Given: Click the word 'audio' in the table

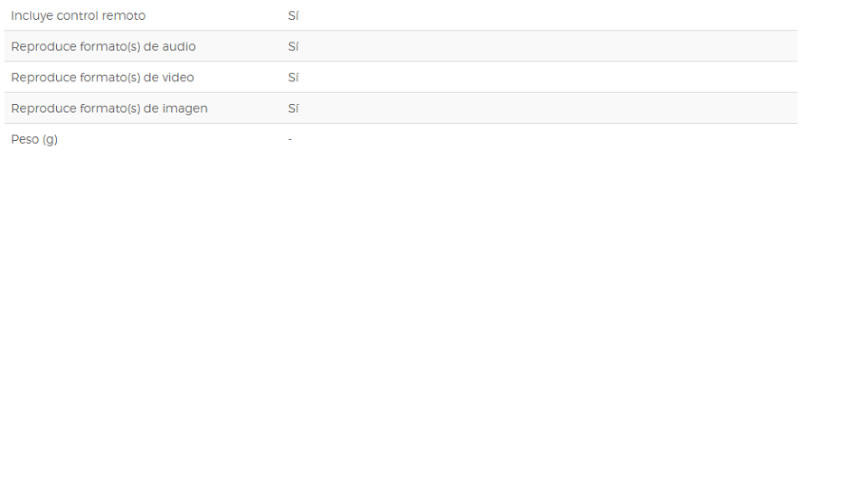Looking at the screenshot, I should tap(179, 46).
